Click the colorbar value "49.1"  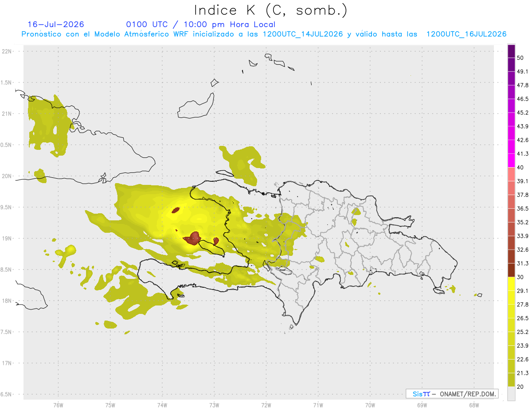(x=523, y=71)
